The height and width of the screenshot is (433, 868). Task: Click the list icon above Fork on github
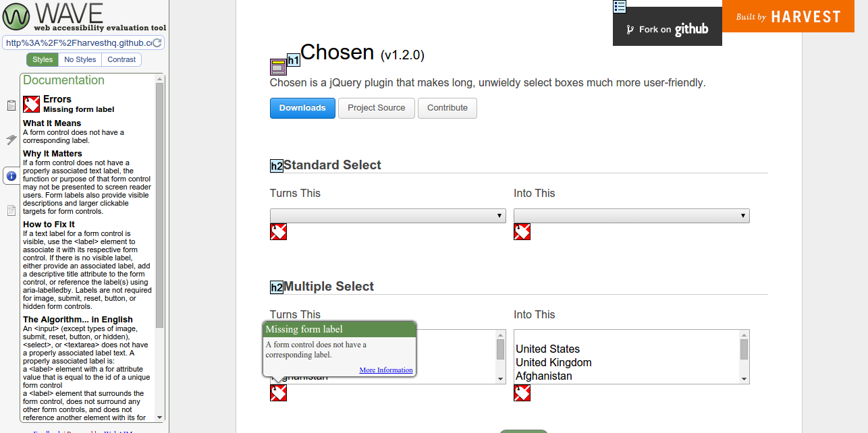pos(620,7)
